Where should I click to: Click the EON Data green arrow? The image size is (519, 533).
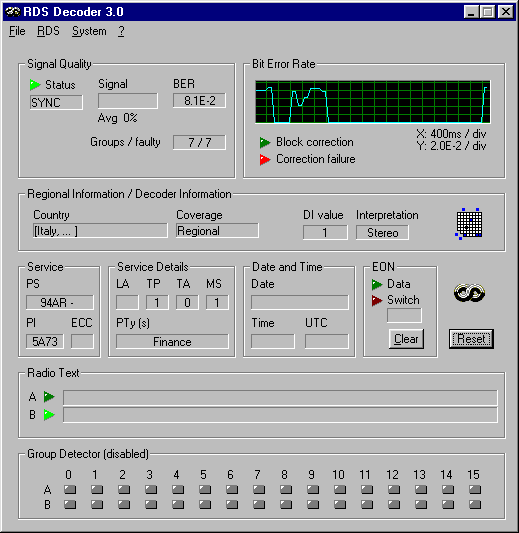(x=377, y=284)
